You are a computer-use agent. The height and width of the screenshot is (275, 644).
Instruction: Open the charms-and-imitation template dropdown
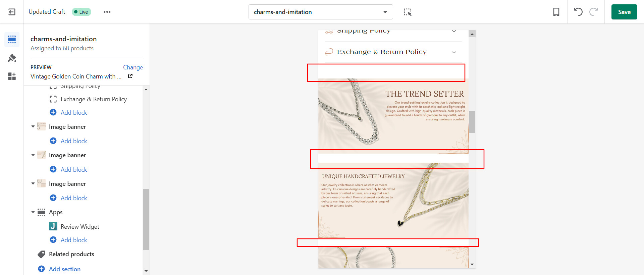click(321, 12)
